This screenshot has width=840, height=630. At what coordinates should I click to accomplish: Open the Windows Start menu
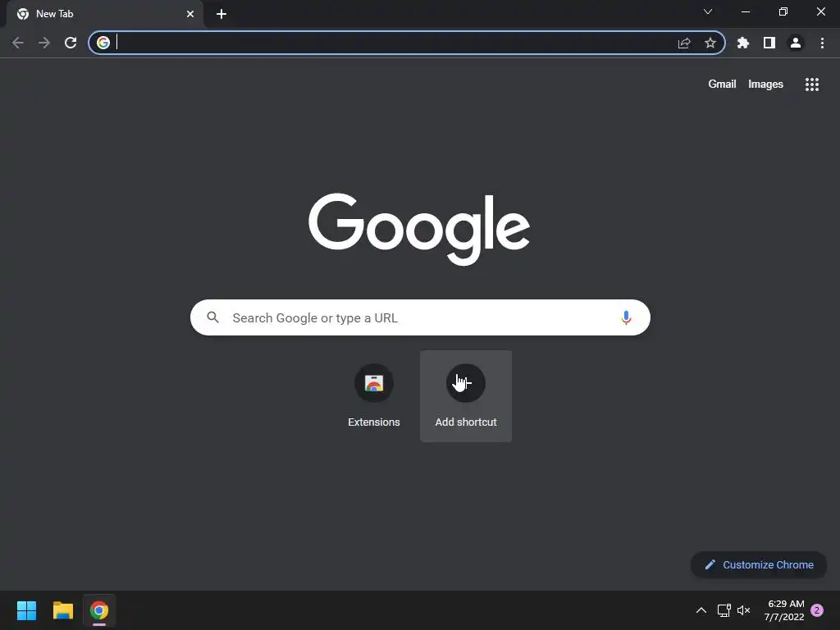pos(26,610)
